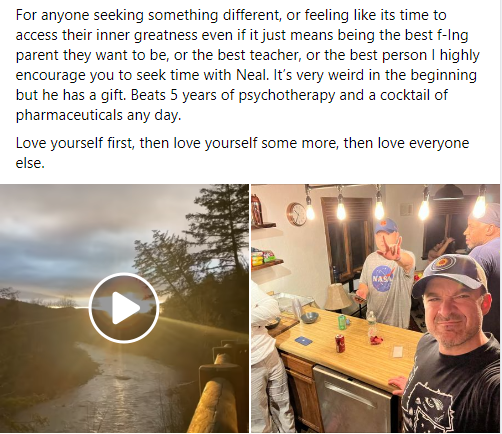Image resolution: width=502 pixels, height=434 pixels.
Task: Click the 'Love yourself first' paragraph
Action: [x=242, y=153]
